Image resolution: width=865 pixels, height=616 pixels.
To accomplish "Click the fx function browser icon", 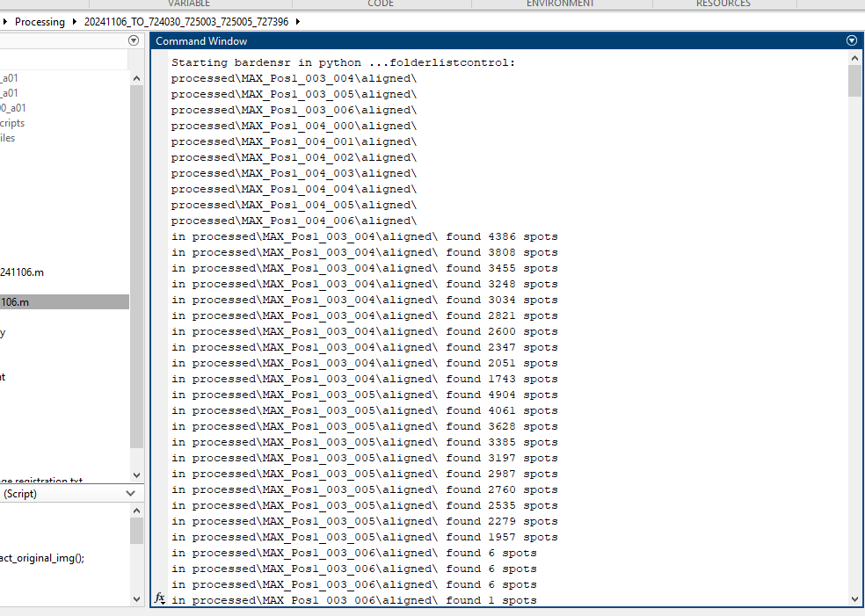I will tap(160, 598).
